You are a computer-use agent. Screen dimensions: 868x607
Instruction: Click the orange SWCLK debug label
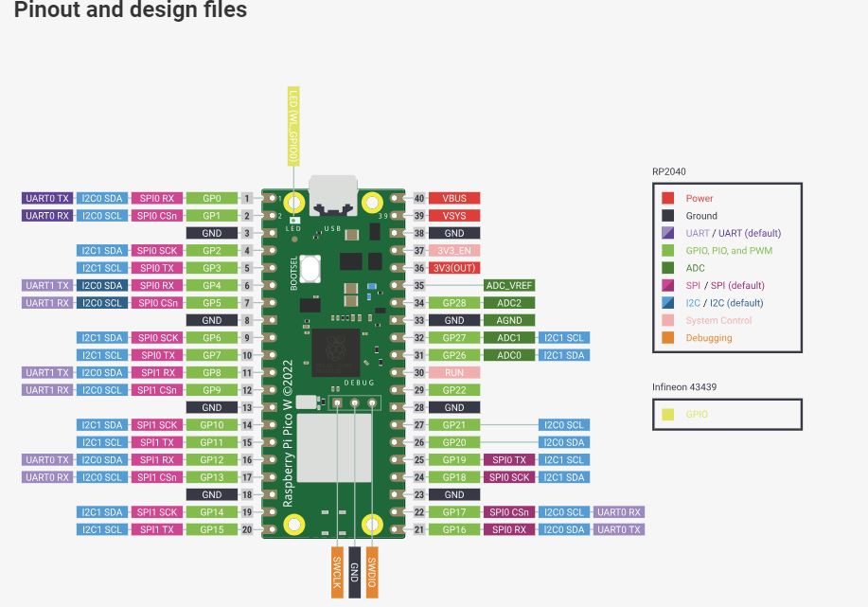[337, 572]
